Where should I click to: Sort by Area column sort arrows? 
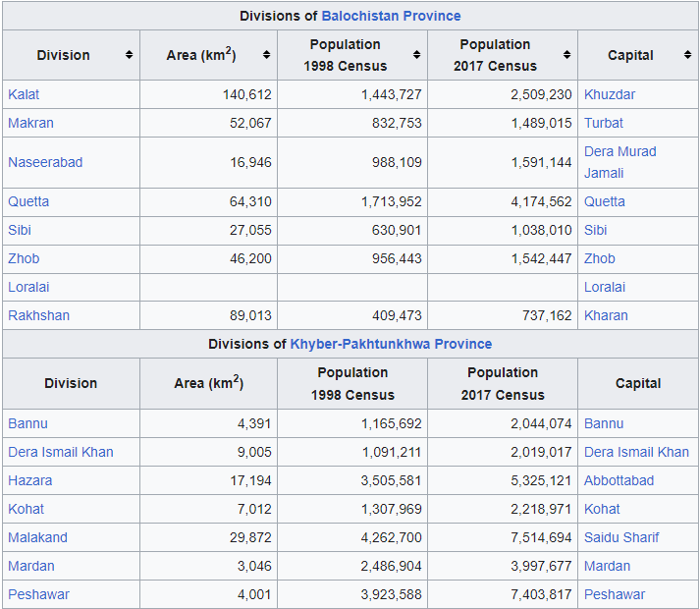(266, 55)
